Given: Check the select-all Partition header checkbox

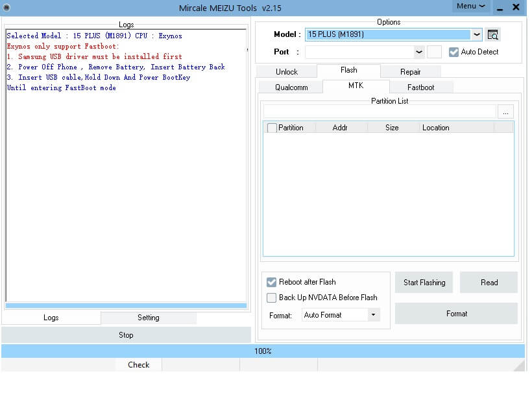Looking at the screenshot, I should [x=272, y=128].
